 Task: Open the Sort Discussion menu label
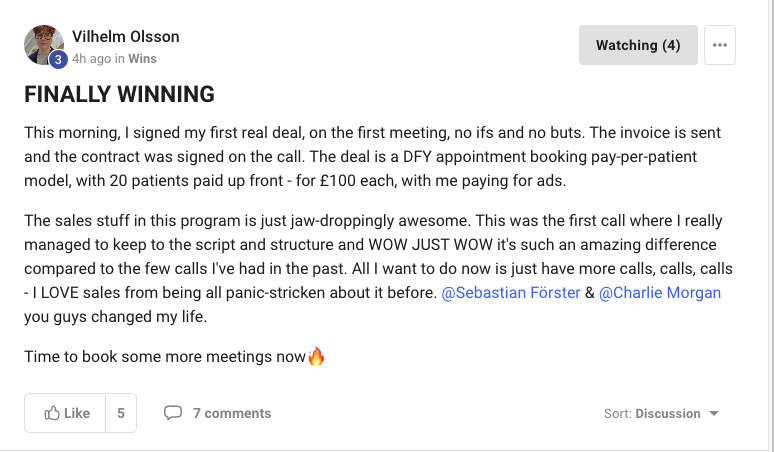[652, 414]
